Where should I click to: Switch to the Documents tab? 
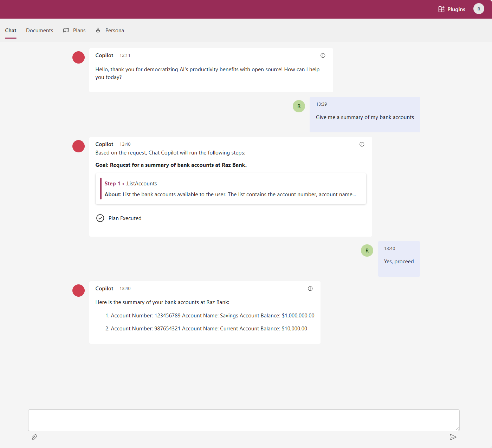pyautogui.click(x=39, y=31)
